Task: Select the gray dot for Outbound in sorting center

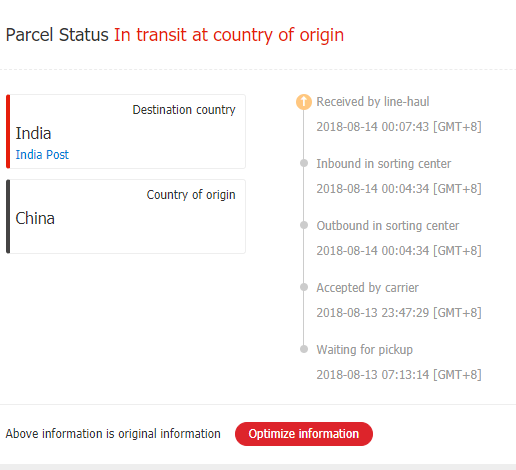Action: tap(304, 225)
